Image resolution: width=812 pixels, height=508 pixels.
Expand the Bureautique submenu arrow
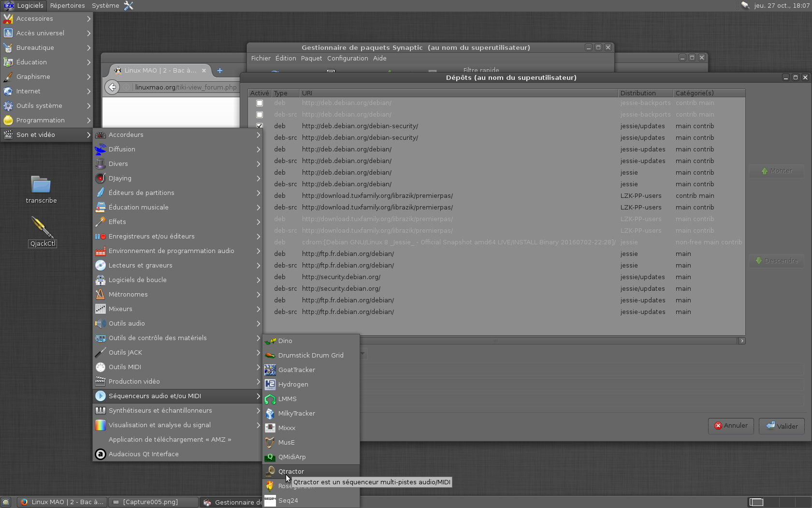coord(88,47)
